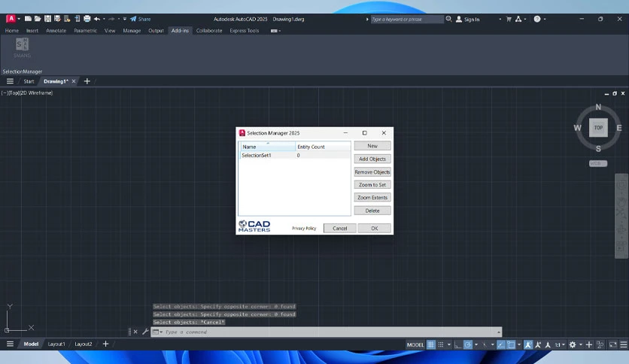Viewport: 629px width, 364px height.
Task: Click the Save icon in quick access toolbar
Action: click(x=47, y=19)
